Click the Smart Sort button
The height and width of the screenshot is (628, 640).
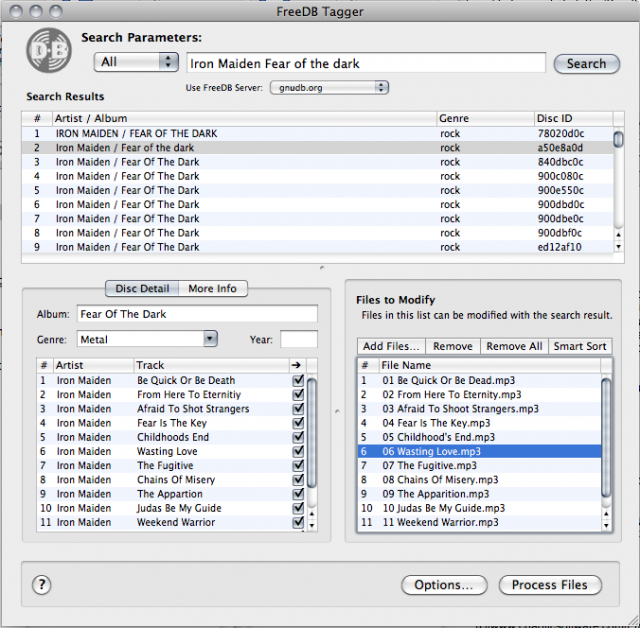tap(580, 346)
